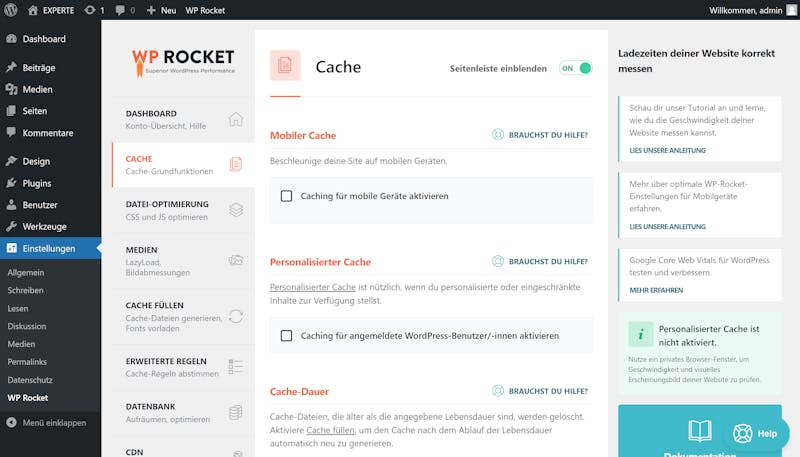Open the comments bubble in admin bar

pos(125,10)
